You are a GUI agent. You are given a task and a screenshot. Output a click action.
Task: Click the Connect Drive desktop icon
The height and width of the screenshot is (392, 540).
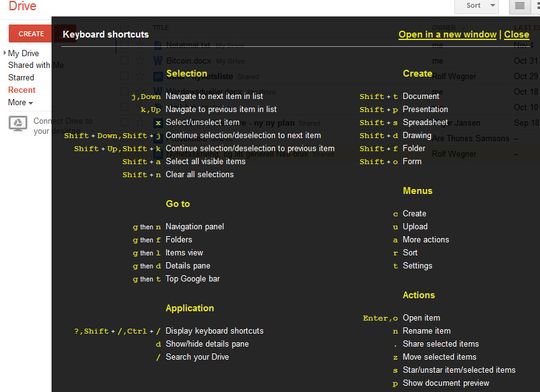pyautogui.click(x=18, y=123)
